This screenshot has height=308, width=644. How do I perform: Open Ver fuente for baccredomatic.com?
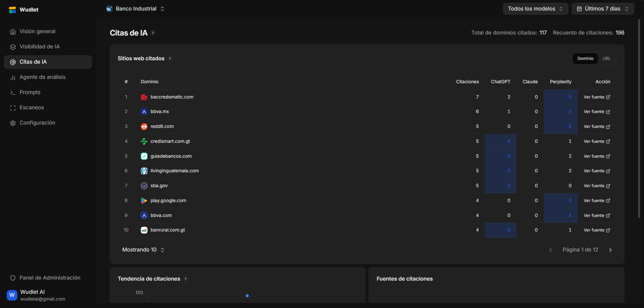[597, 97]
